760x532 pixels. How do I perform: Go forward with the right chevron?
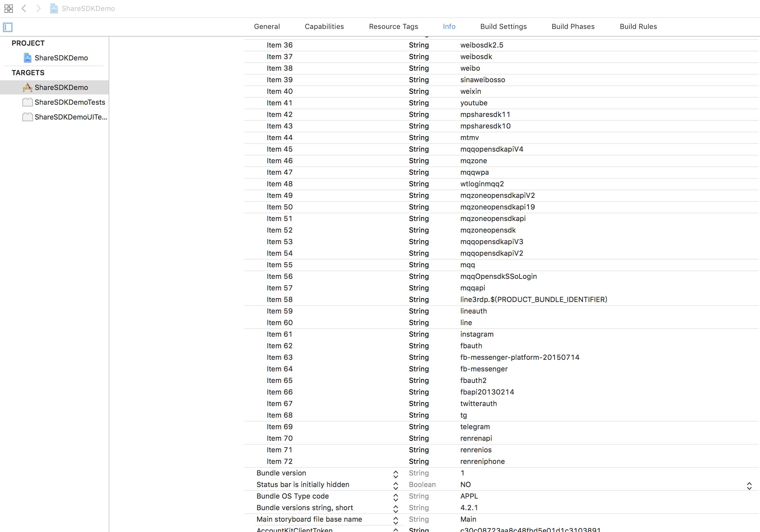tap(38, 9)
